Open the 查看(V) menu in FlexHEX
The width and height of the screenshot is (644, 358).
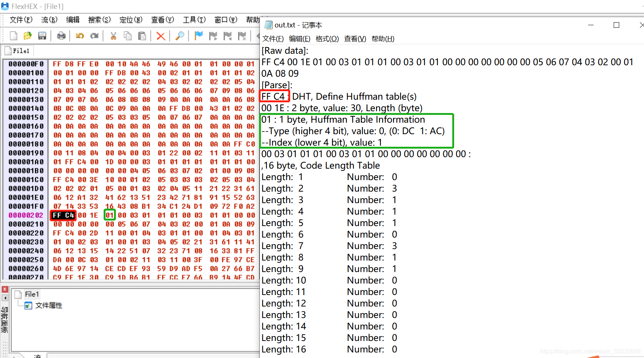(x=162, y=20)
